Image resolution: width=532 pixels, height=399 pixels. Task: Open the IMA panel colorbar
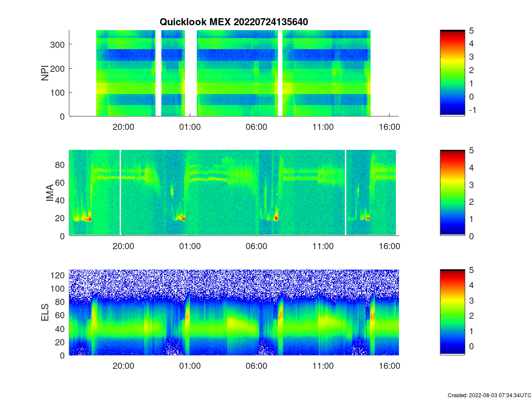coord(453,193)
